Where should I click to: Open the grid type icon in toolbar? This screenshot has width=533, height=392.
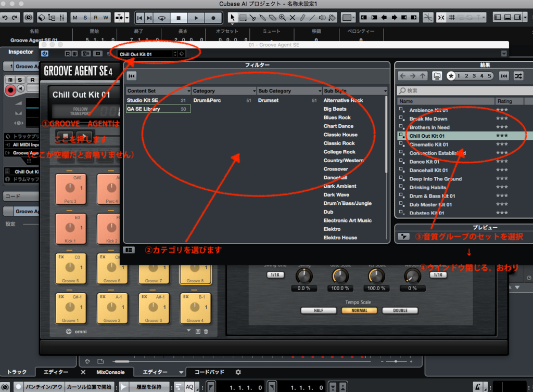452,18
